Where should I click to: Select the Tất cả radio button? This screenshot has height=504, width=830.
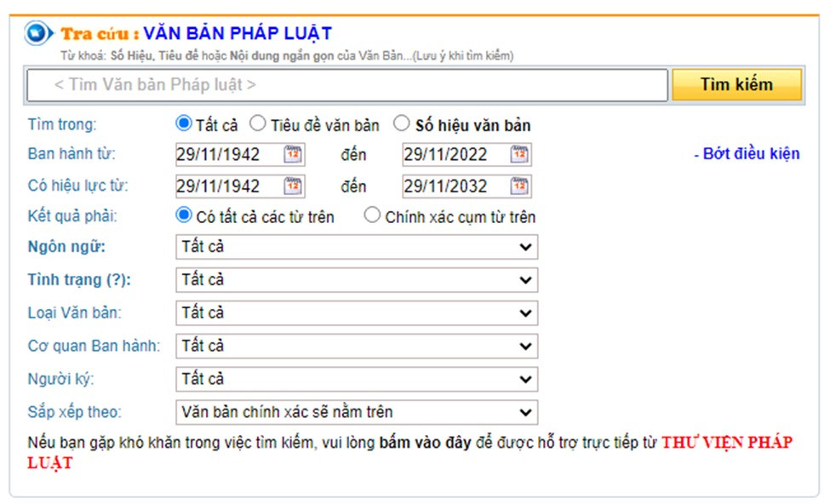[183, 124]
